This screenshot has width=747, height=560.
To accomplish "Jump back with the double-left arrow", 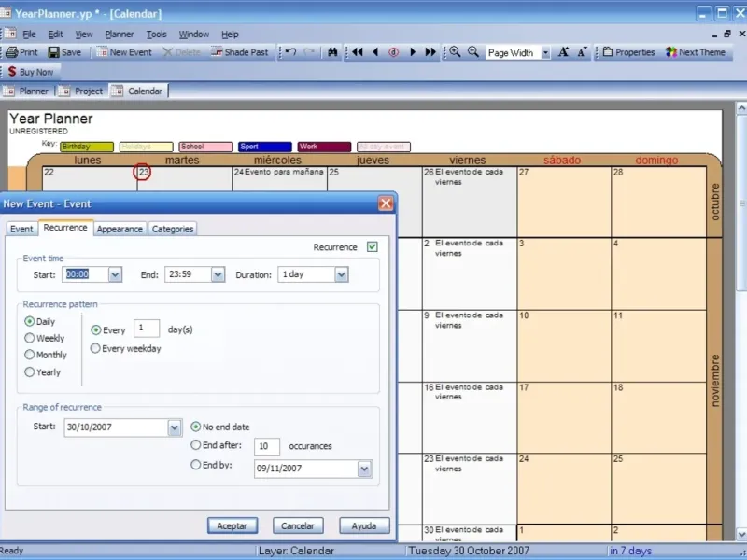I will tap(358, 52).
